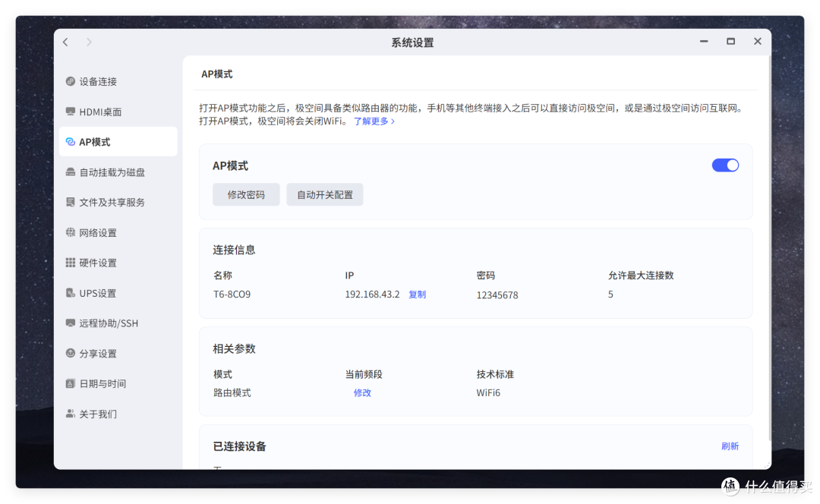
Task: Click the IP value 192.168.43.2
Action: [x=372, y=295]
